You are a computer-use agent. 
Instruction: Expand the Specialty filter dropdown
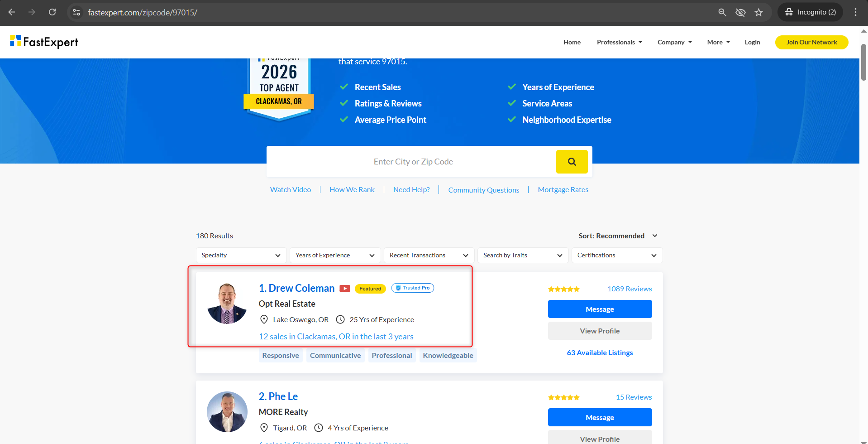pyautogui.click(x=241, y=256)
